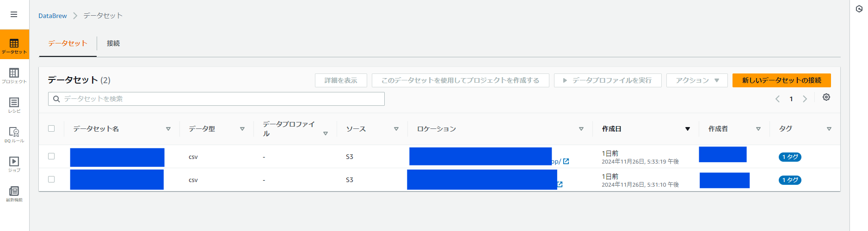Open the 最新機能 sidebar icon
The image size is (868, 231).
click(x=14, y=194)
